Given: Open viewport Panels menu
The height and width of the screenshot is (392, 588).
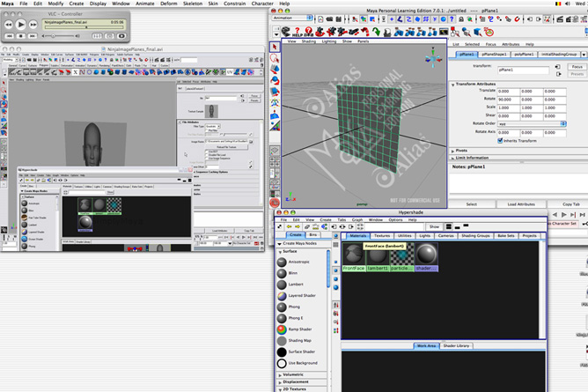Looking at the screenshot, I should click(363, 41).
